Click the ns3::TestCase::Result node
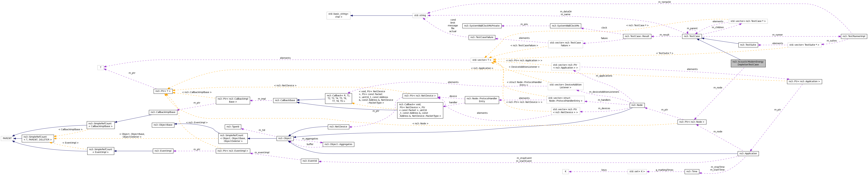Screen dimensions: 868x175 click(637, 37)
